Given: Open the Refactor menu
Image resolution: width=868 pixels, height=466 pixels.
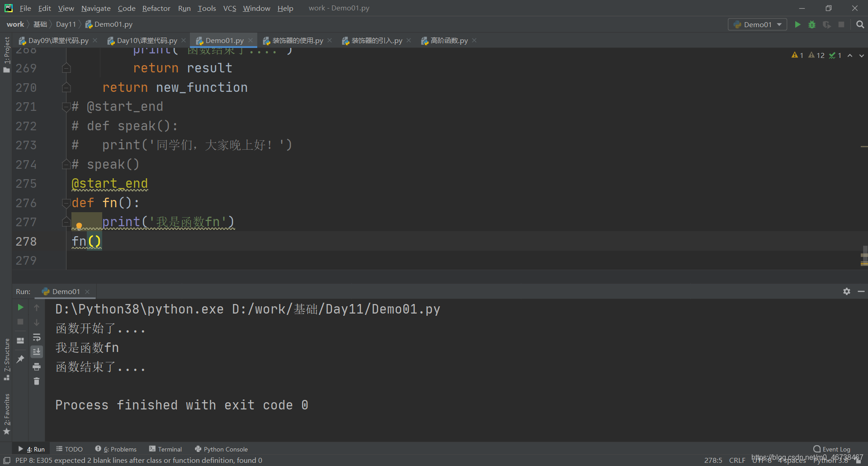Looking at the screenshot, I should 156,8.
